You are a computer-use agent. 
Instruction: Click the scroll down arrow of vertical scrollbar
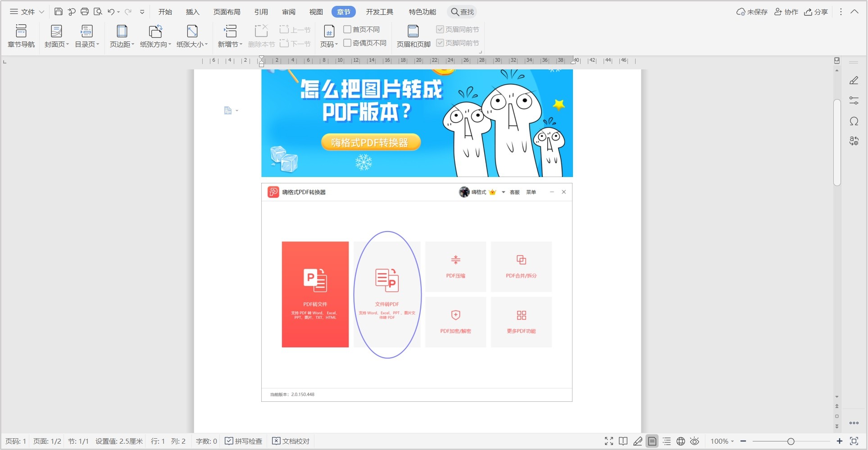[837, 397]
